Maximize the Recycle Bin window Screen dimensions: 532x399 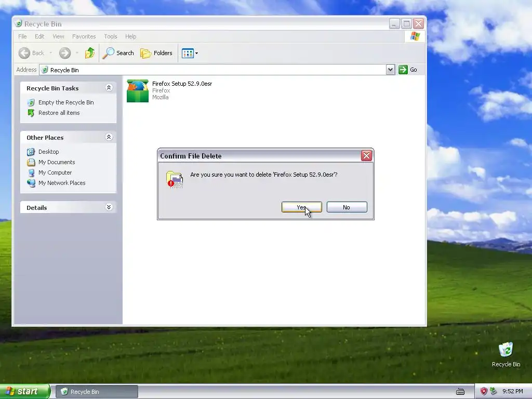click(x=406, y=24)
